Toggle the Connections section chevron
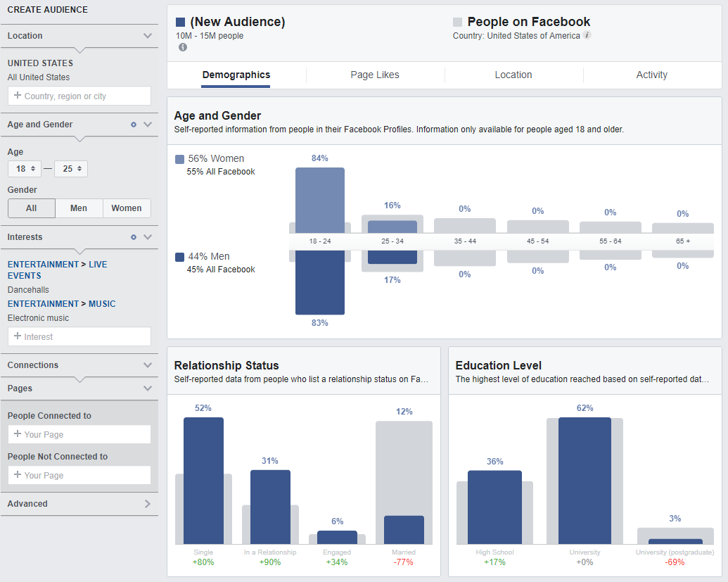Viewport: 728px width, 582px height. pos(148,365)
